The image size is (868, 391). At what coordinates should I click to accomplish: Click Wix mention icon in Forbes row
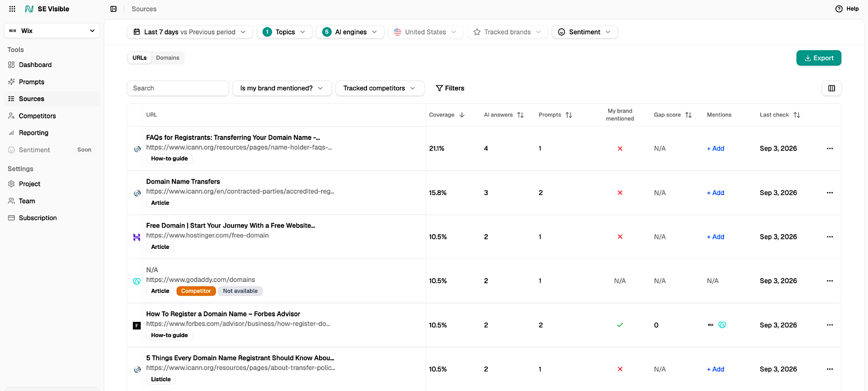tap(711, 325)
